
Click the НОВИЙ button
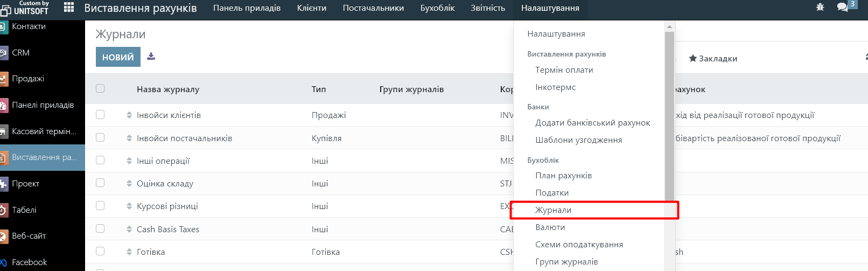click(118, 57)
